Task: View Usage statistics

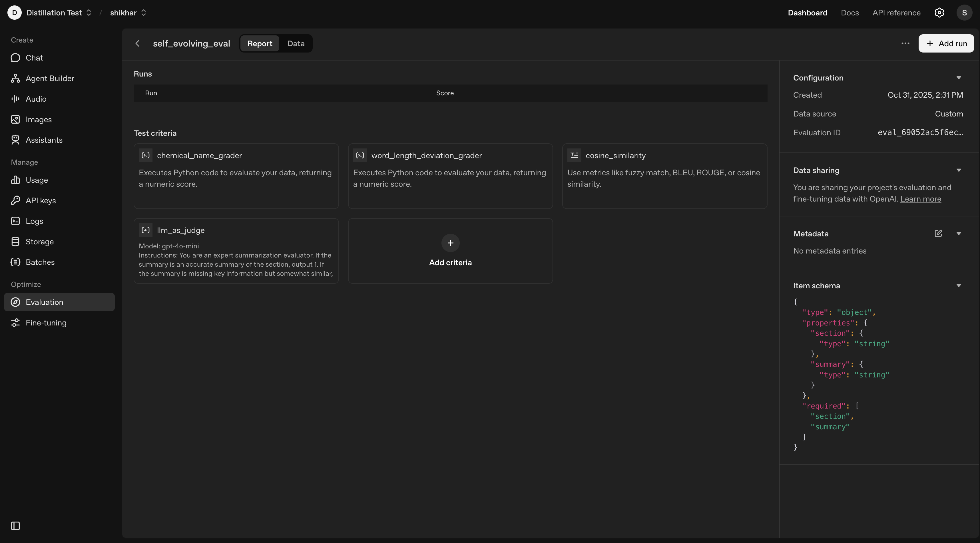Action: coord(37,180)
